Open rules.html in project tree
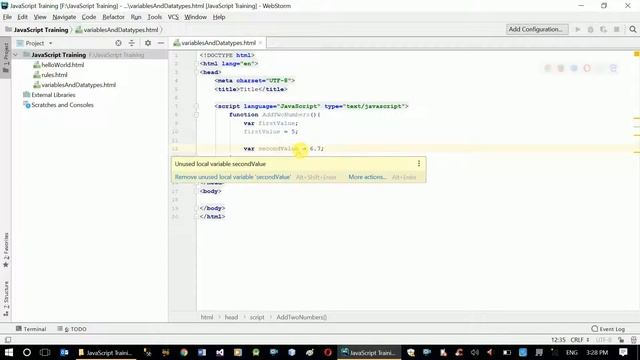The width and height of the screenshot is (640, 360). (x=54, y=75)
